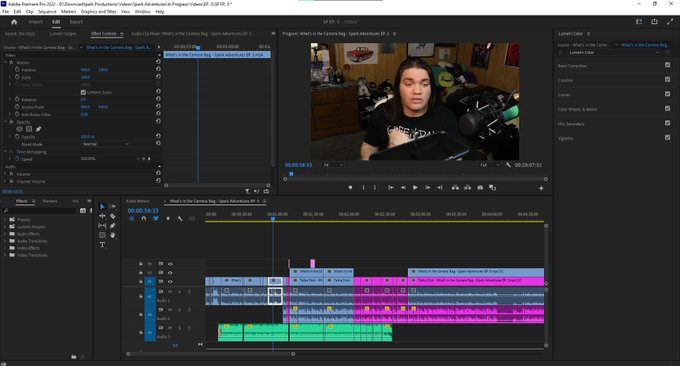680x366 pixels.
Task: Select the Selection tool arrow
Action: click(x=102, y=206)
